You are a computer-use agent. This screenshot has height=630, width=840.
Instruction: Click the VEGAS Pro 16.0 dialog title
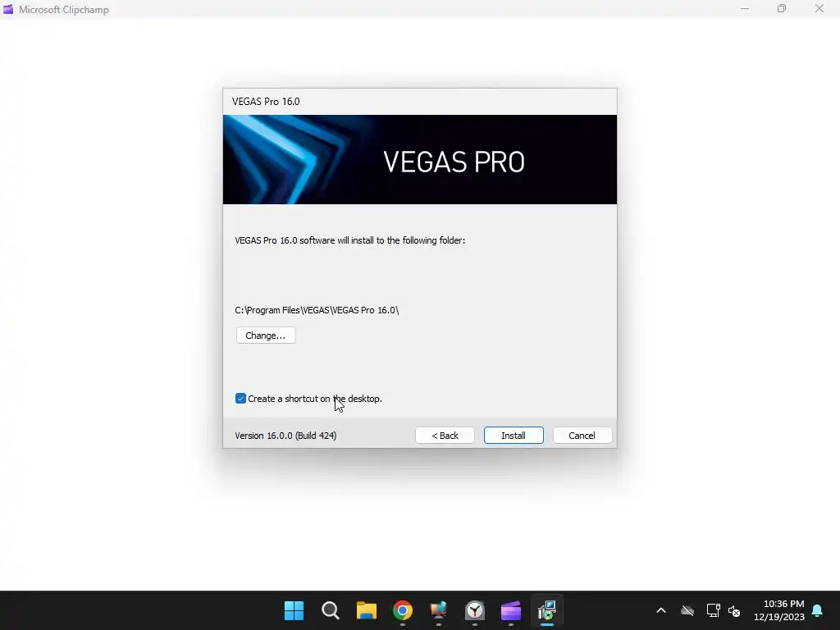pyautogui.click(x=266, y=102)
